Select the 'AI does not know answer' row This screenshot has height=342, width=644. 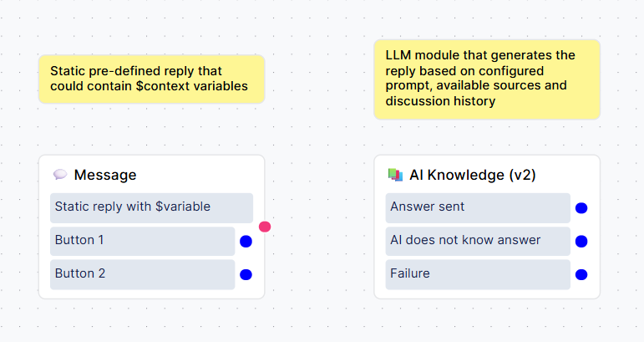coord(478,241)
